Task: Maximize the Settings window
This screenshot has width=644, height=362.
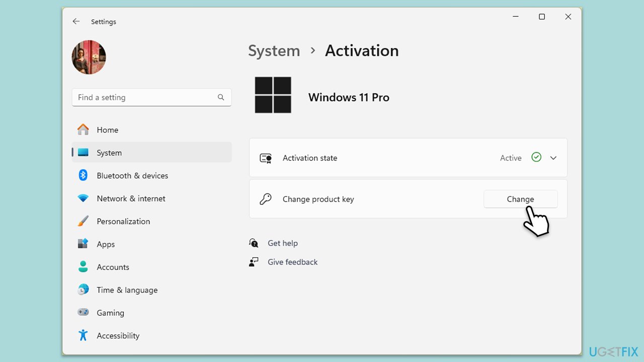Action: click(542, 17)
